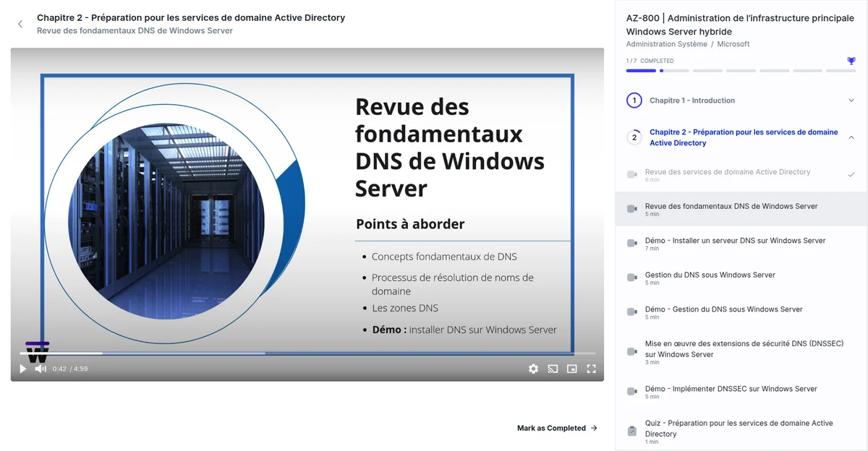Click subtitle Revue des fondamentaux DNS under header
This screenshot has width=868, height=451.
[x=135, y=30]
